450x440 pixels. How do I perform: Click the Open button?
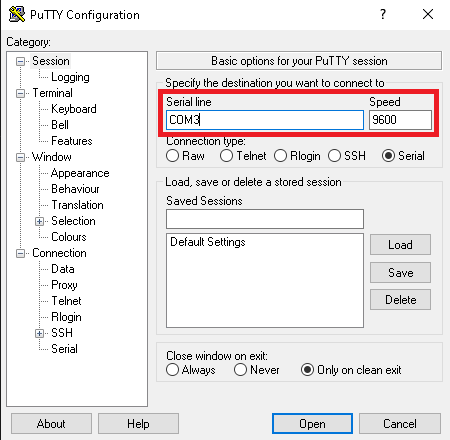312,424
